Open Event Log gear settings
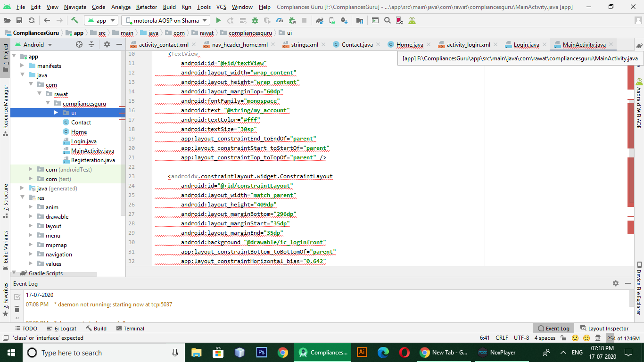This screenshot has width=644, height=362. (616, 283)
